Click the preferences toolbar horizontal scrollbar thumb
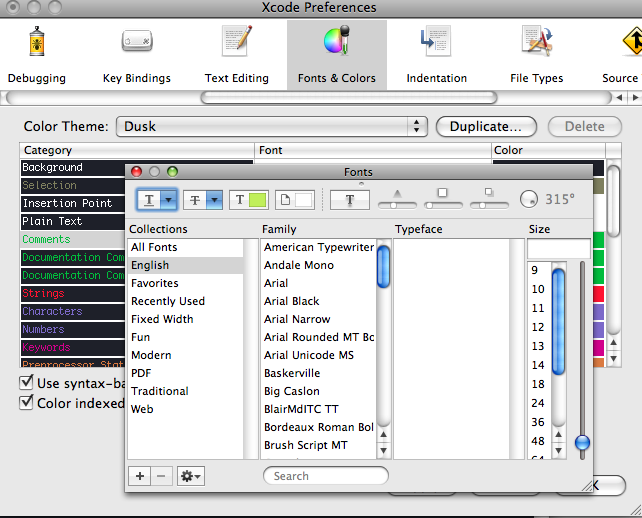642x518 pixels. coord(349,97)
